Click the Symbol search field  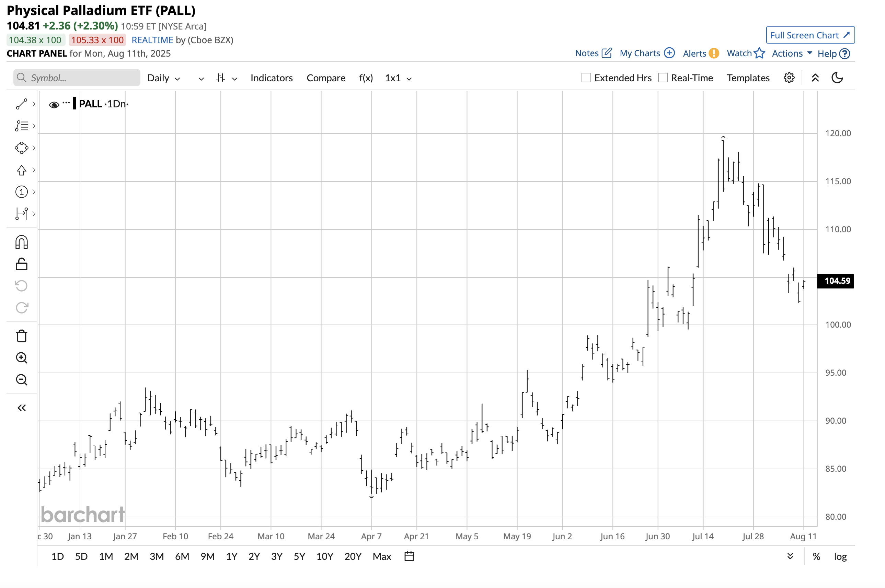(77, 78)
